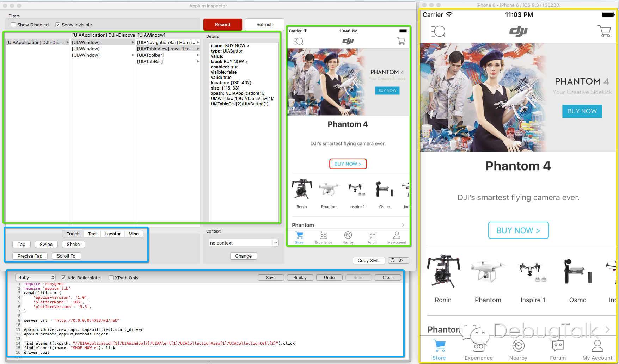
Task: Click cart icon in Inspector preview screenshot
Action: (401, 41)
